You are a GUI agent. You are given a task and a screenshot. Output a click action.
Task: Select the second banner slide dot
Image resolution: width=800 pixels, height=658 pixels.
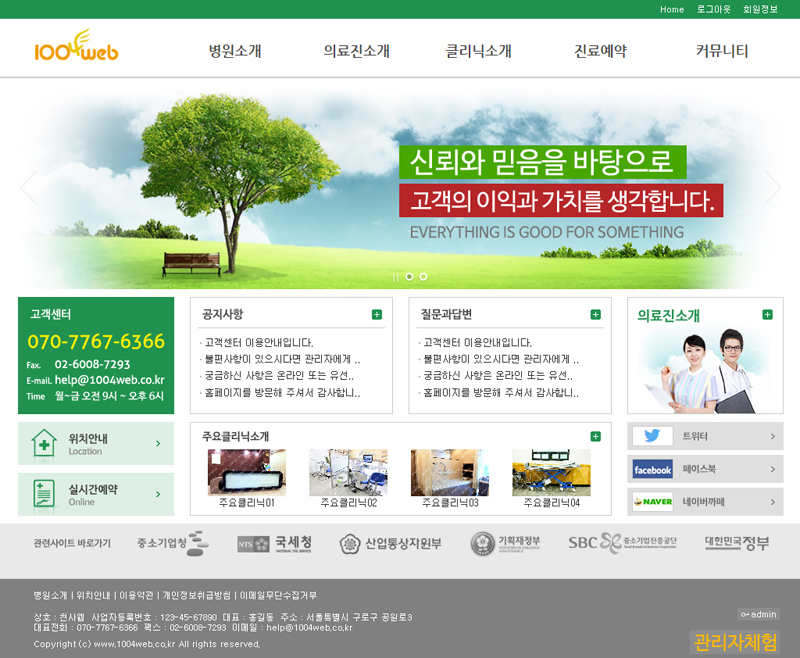coord(423,276)
